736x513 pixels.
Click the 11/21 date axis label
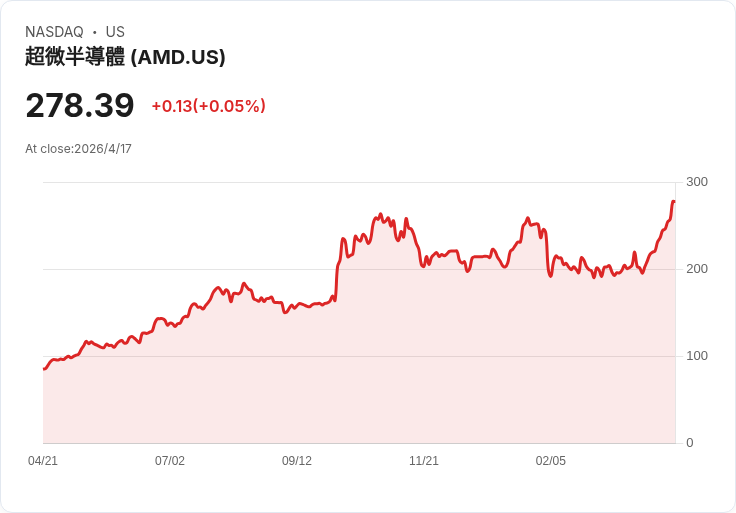point(424,461)
